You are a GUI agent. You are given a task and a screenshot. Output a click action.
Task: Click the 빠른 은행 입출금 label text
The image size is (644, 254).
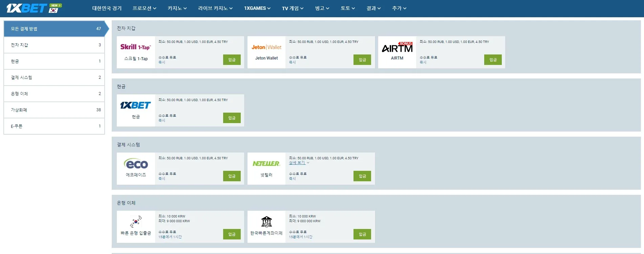(x=136, y=233)
